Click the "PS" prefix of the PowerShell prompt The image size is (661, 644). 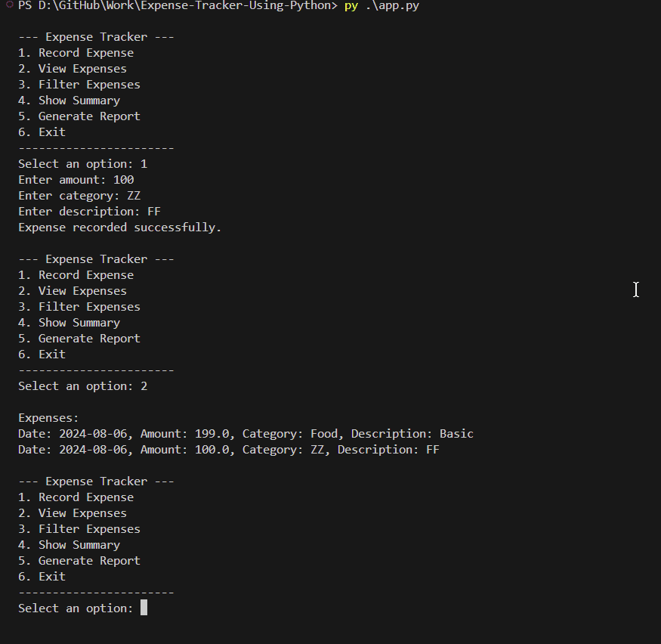click(x=25, y=6)
